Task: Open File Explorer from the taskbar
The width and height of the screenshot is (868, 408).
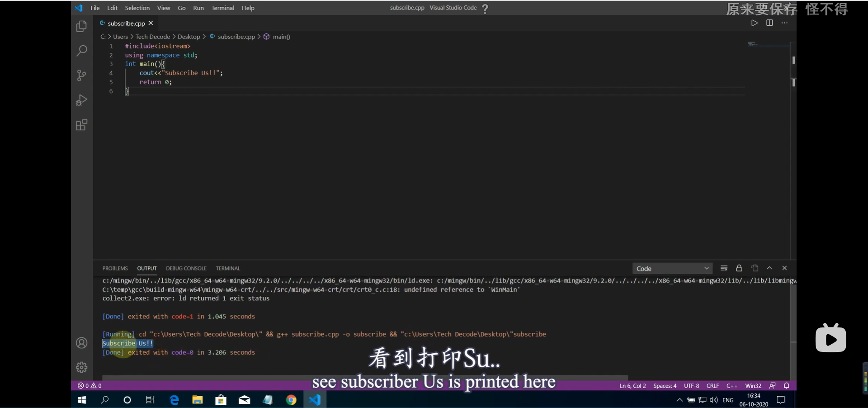Action: click(x=198, y=400)
